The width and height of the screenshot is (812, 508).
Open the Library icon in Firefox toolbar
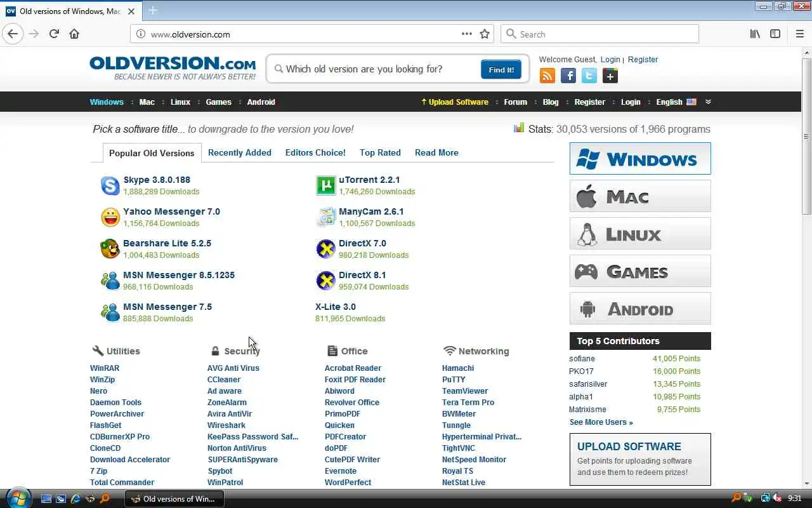point(755,34)
